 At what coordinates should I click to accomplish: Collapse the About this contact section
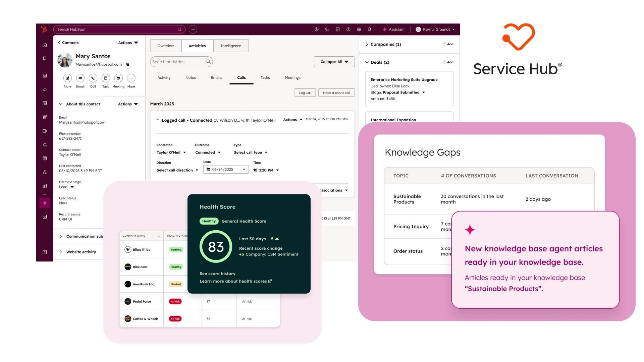coord(61,104)
